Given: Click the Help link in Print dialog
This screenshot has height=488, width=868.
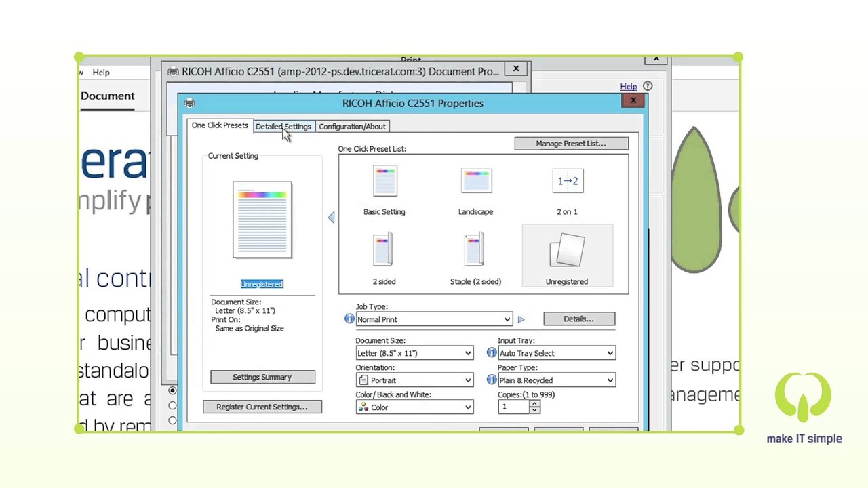Looking at the screenshot, I should [x=628, y=86].
